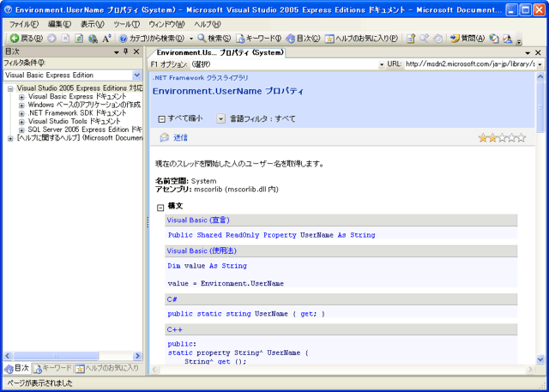
Task: Click the send feedback toolbar icon
Action: tap(507, 38)
